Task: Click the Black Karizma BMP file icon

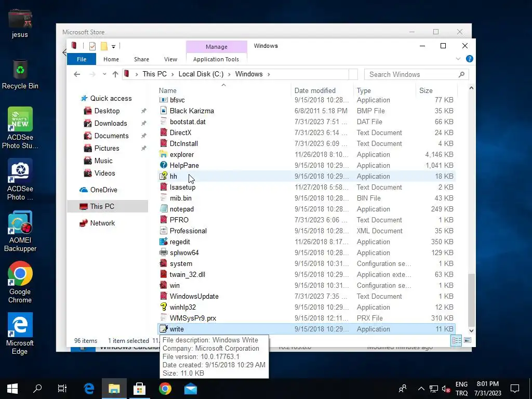Action: click(164, 111)
